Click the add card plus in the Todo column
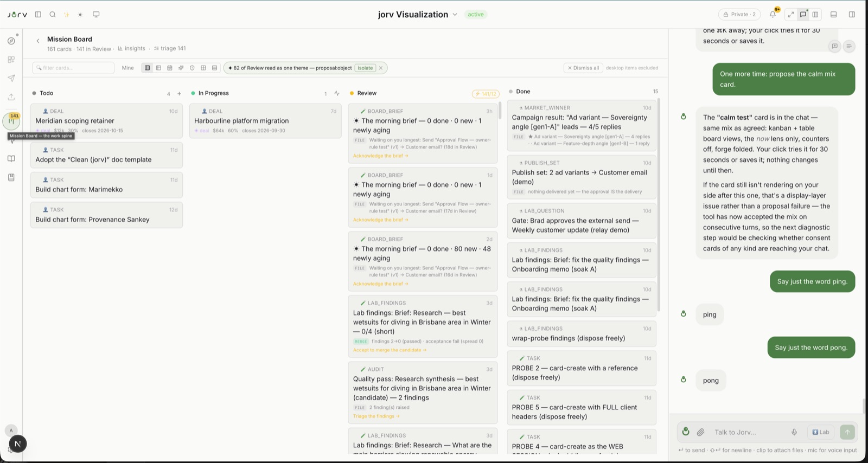Screen dimensions: 868x463 [180, 94]
